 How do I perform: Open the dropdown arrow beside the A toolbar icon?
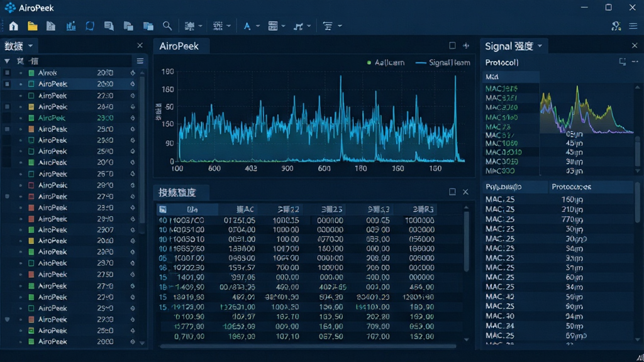pos(258,26)
